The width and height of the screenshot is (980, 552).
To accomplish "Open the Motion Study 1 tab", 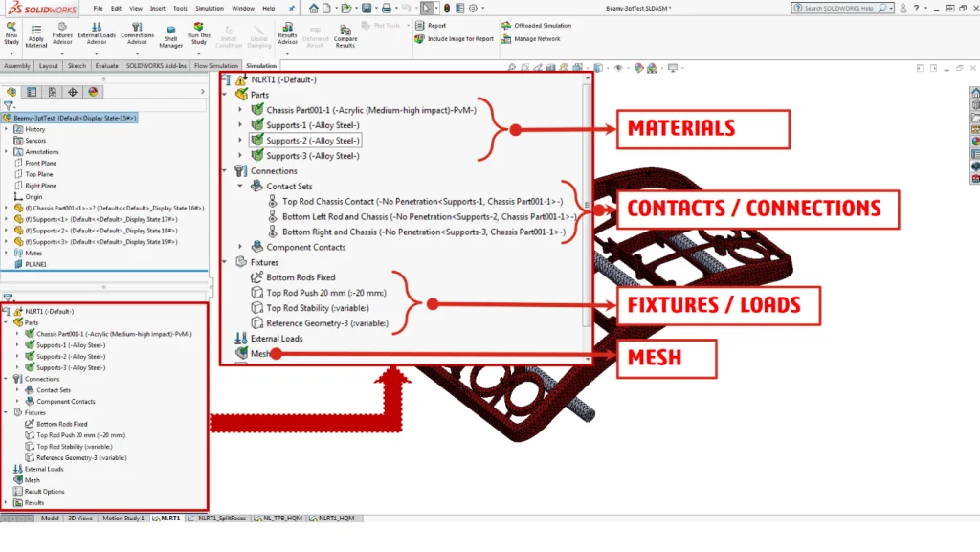I will coord(123,519).
